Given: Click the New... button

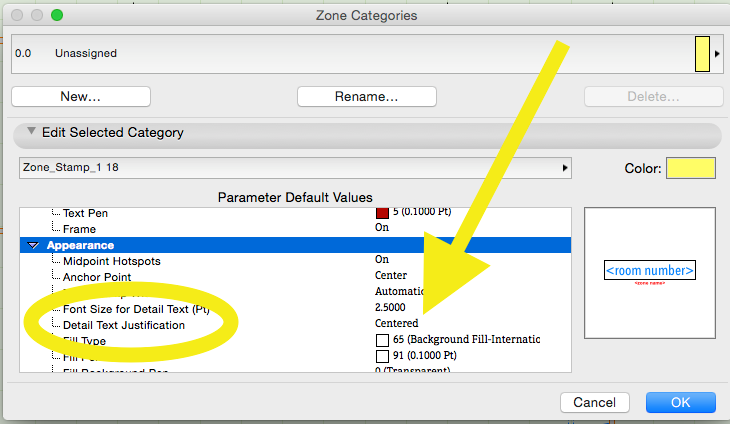Looking at the screenshot, I should pyautogui.click(x=81, y=97).
